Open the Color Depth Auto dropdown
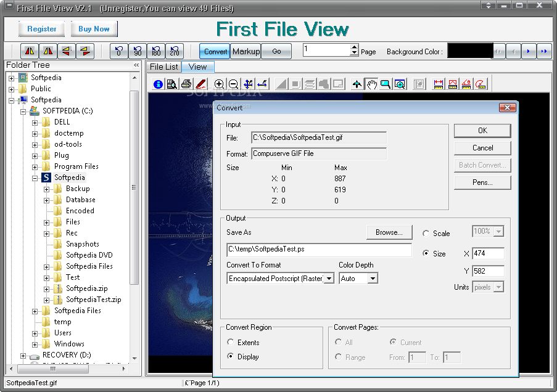The height and width of the screenshot is (392, 557). [x=373, y=279]
